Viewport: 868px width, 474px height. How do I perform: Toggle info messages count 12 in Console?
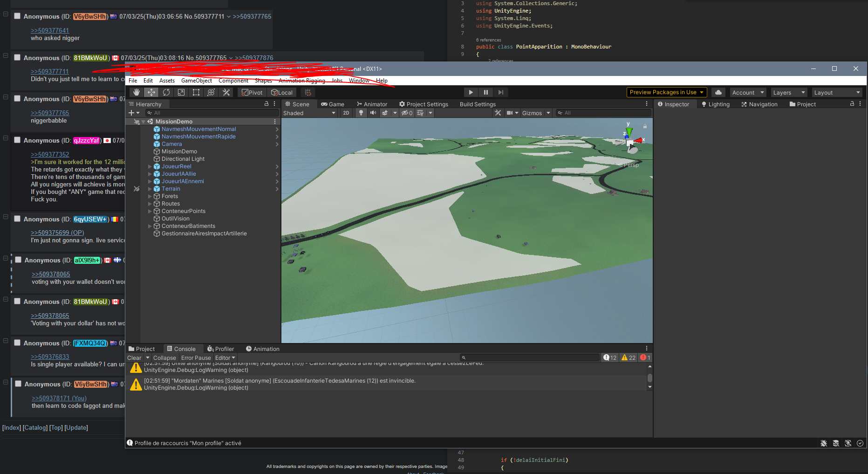[x=610, y=357]
